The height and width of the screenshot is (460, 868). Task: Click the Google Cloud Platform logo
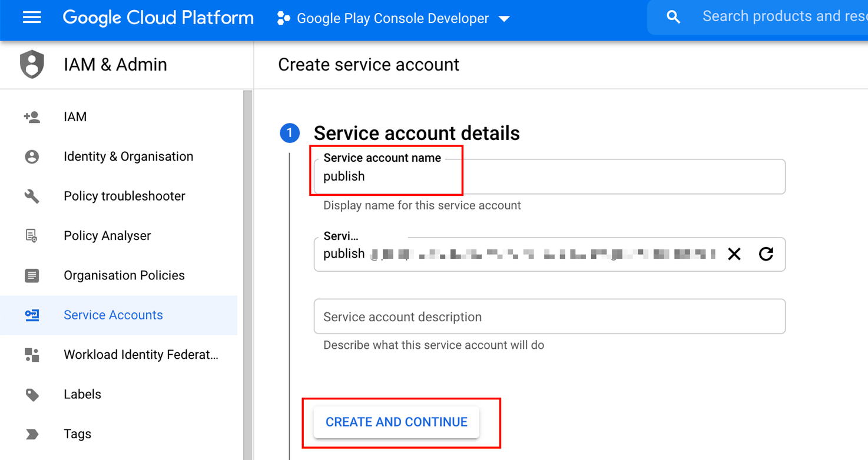click(158, 18)
